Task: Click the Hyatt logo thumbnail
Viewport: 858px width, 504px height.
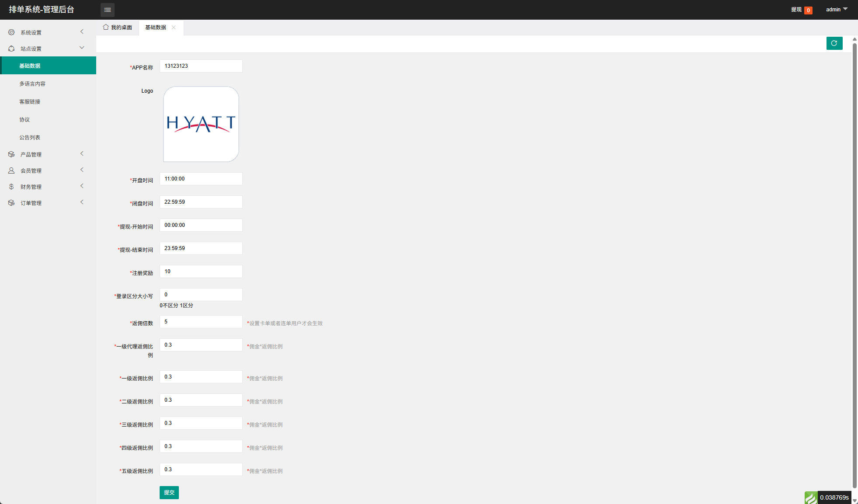Action: [x=201, y=124]
